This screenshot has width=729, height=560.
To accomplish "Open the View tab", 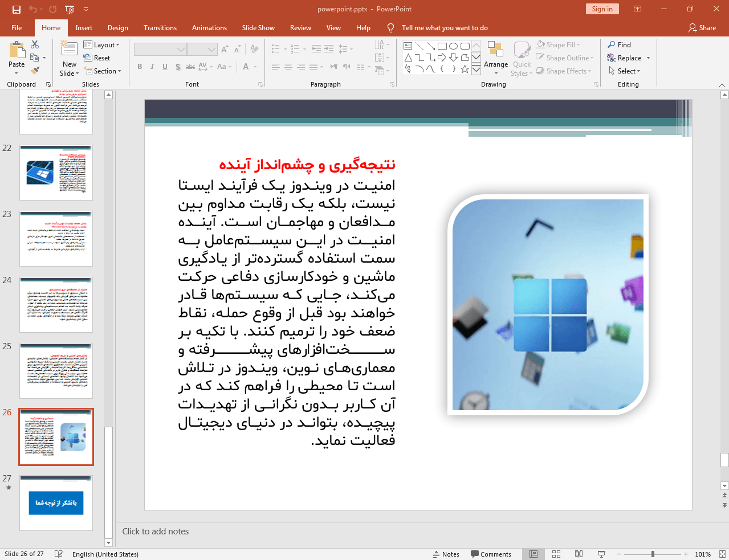I will coord(333,28).
